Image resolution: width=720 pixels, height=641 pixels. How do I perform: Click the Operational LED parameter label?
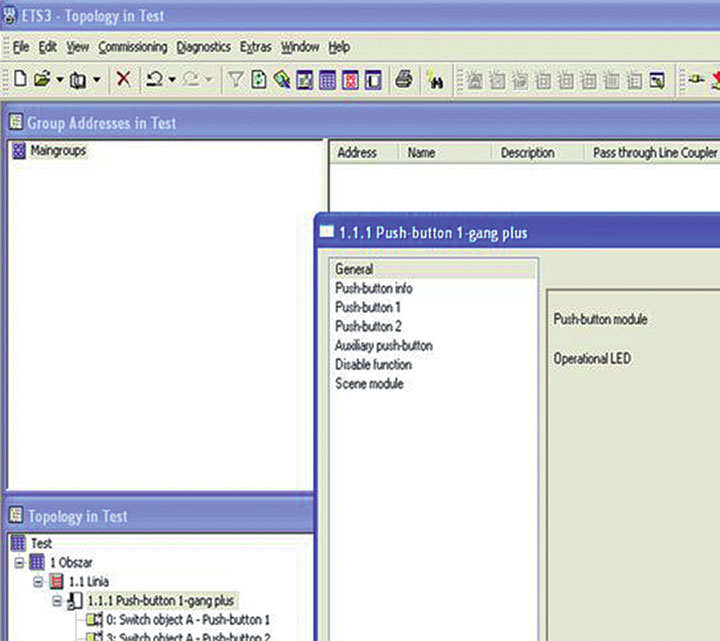(592, 359)
